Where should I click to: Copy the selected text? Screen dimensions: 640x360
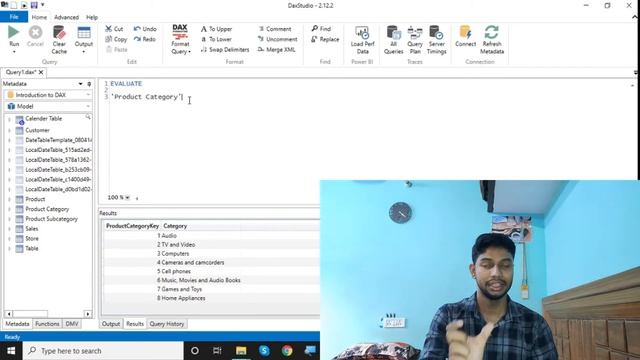116,39
